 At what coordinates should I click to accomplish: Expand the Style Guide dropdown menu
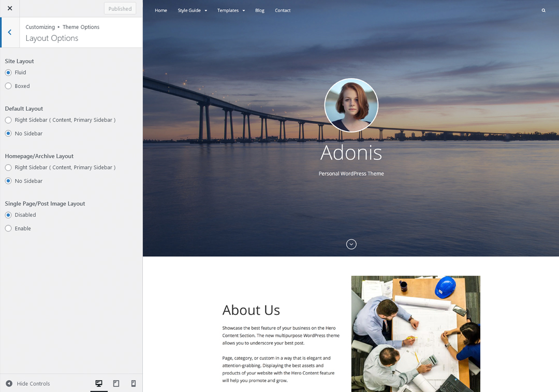point(192,10)
